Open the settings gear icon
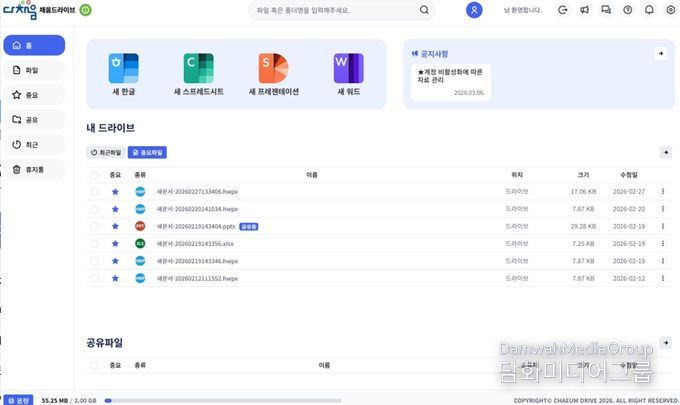 click(670, 10)
